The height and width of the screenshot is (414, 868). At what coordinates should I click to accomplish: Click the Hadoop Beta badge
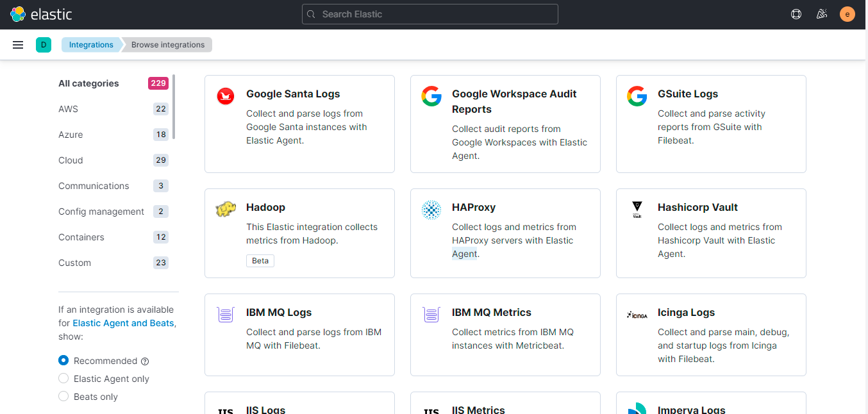coord(260,261)
